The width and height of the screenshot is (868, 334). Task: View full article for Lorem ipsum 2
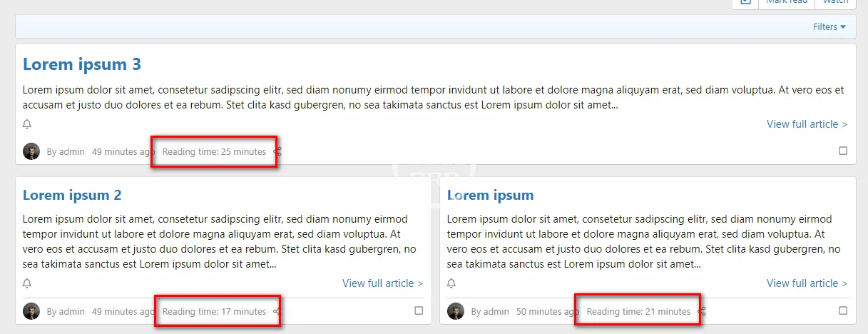[382, 283]
